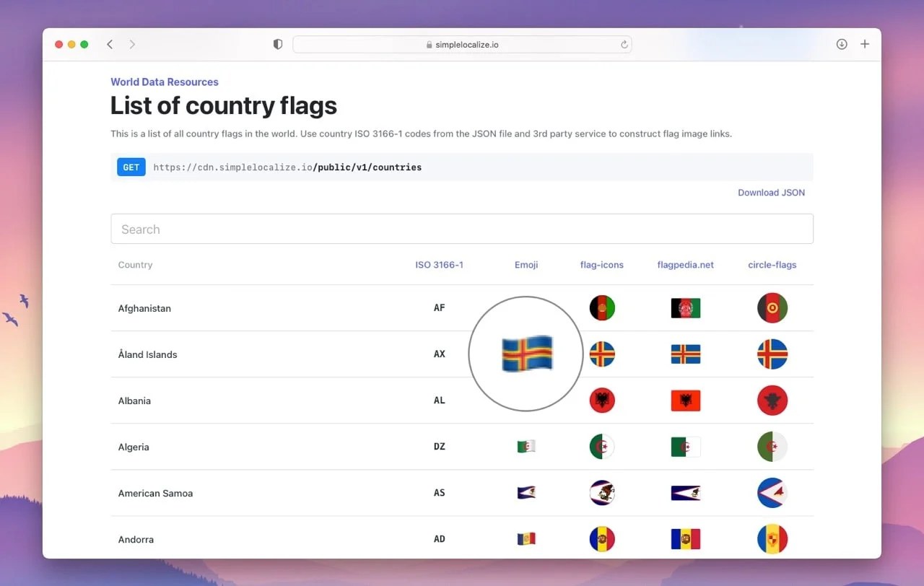This screenshot has width=924, height=586.
Task: Click the magnified Åland Islands emoji flag
Action: coord(526,354)
